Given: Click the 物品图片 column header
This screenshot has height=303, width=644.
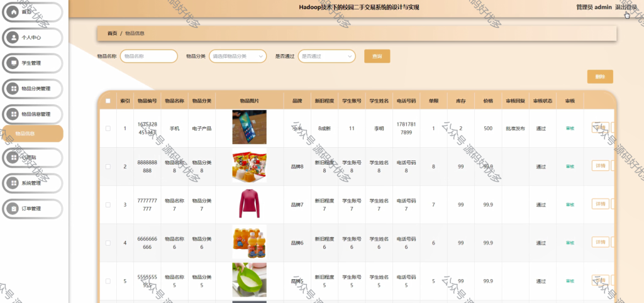Looking at the screenshot, I should [249, 101].
